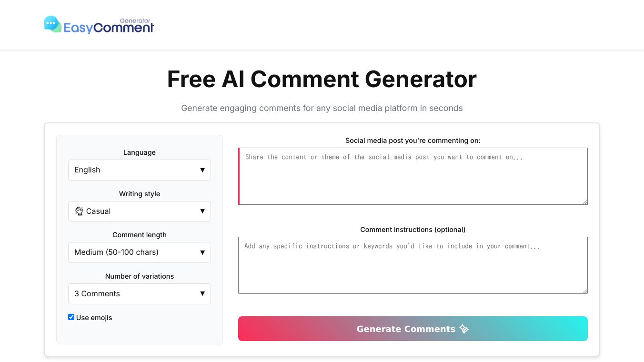Expand the Writing style dropdown
This screenshot has height=362, width=644.
click(x=140, y=211)
